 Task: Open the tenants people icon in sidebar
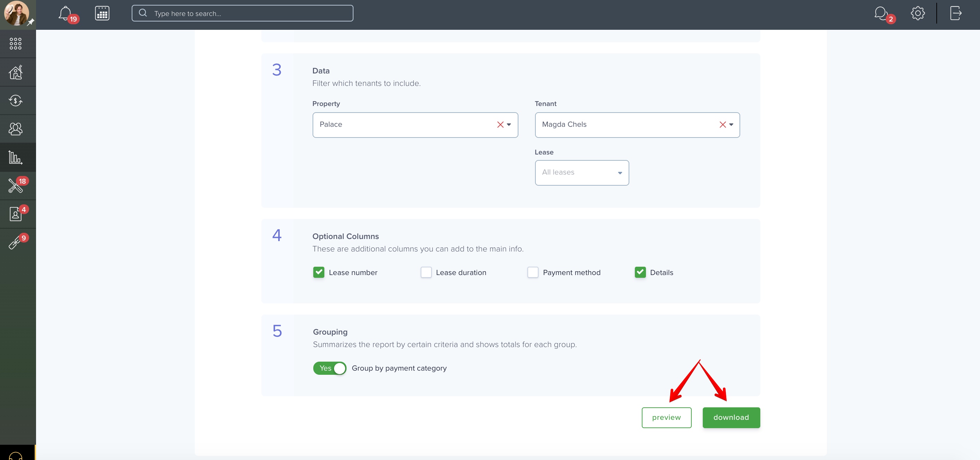point(16,129)
